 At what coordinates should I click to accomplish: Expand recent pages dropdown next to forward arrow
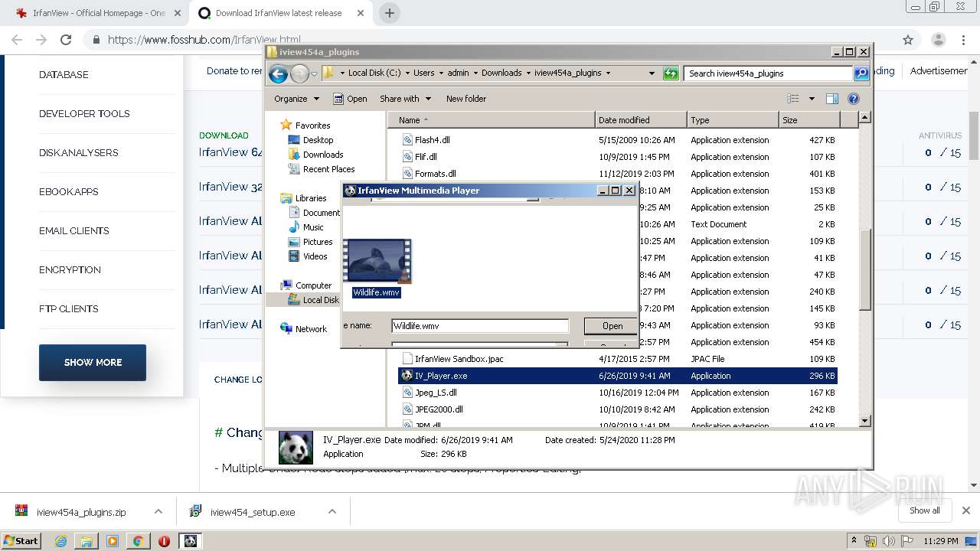coord(314,74)
